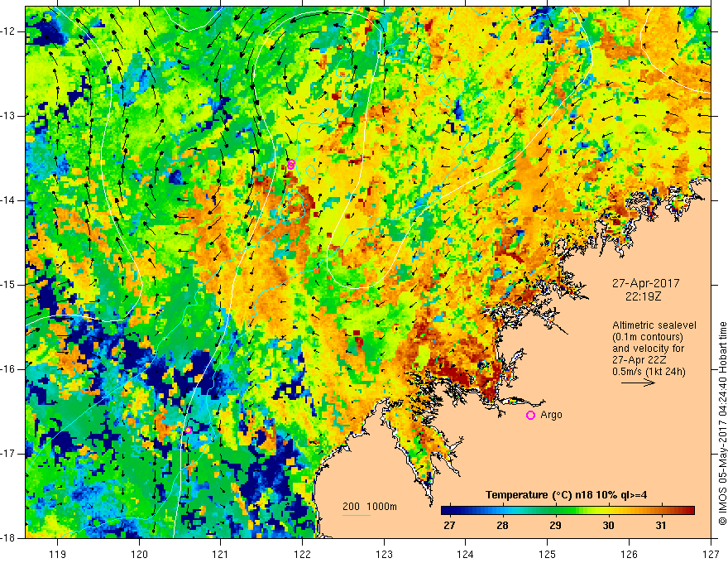Click the Argo float marker near 16.7S
Screen dimensions: 728x563
[188, 430]
